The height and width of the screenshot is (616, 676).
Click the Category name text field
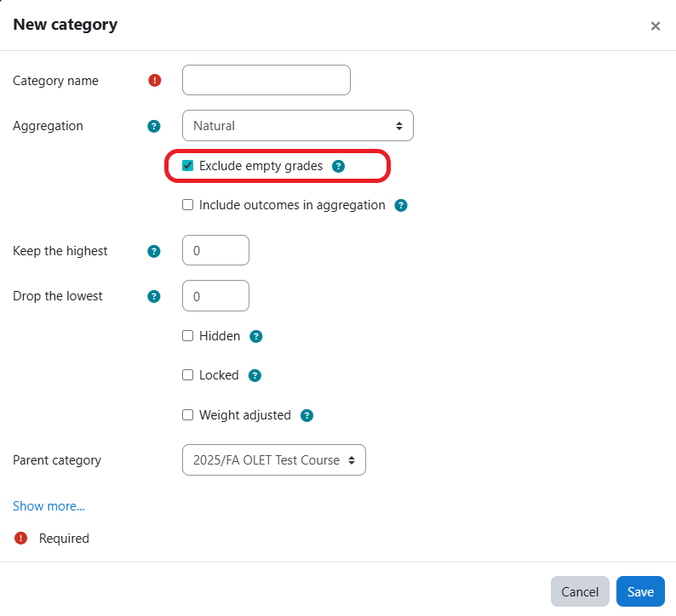pos(266,81)
